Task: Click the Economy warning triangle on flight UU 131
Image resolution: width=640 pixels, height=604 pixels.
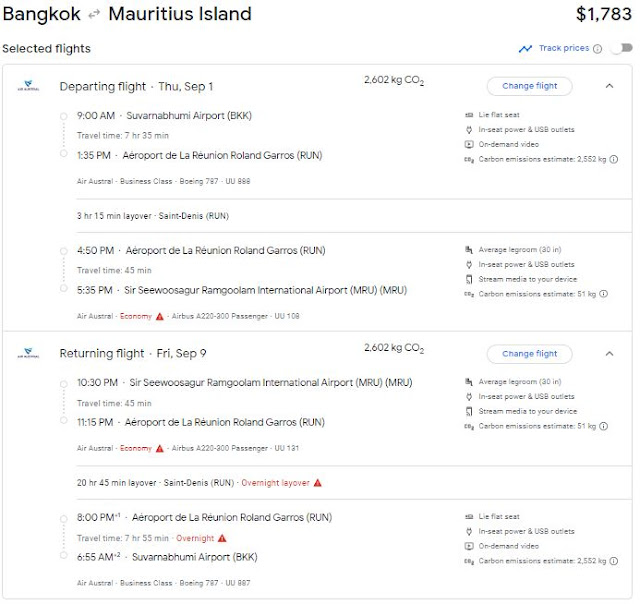Action: click(160, 449)
